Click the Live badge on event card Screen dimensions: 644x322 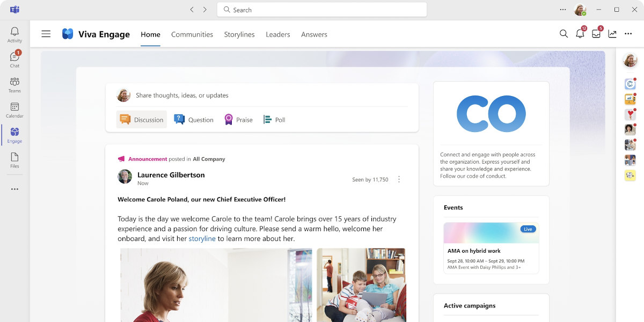[x=528, y=229]
